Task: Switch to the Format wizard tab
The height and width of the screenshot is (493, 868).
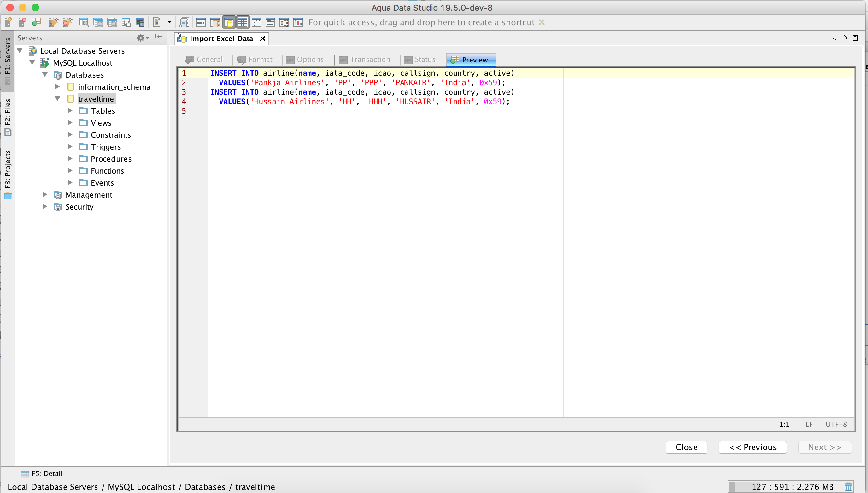Action: (x=255, y=60)
